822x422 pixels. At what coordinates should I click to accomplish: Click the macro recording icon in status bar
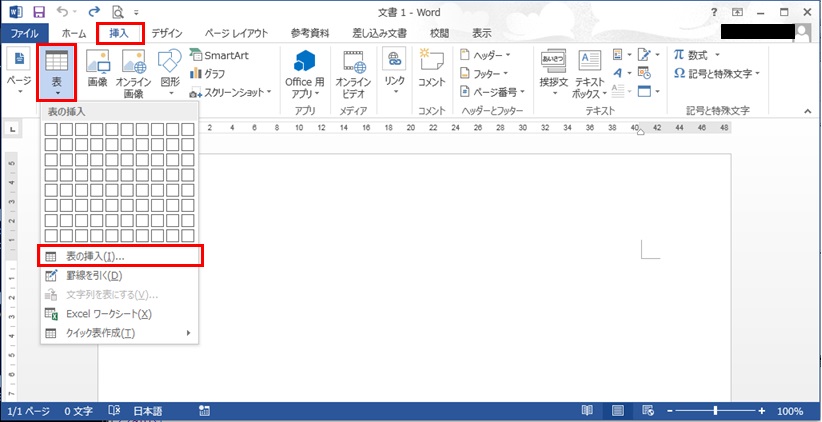click(x=205, y=411)
